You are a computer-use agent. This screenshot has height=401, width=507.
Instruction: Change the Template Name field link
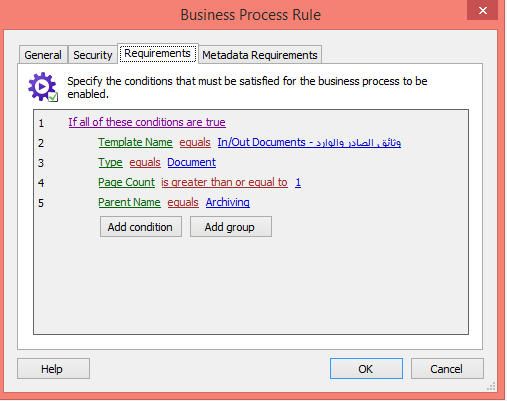click(135, 142)
